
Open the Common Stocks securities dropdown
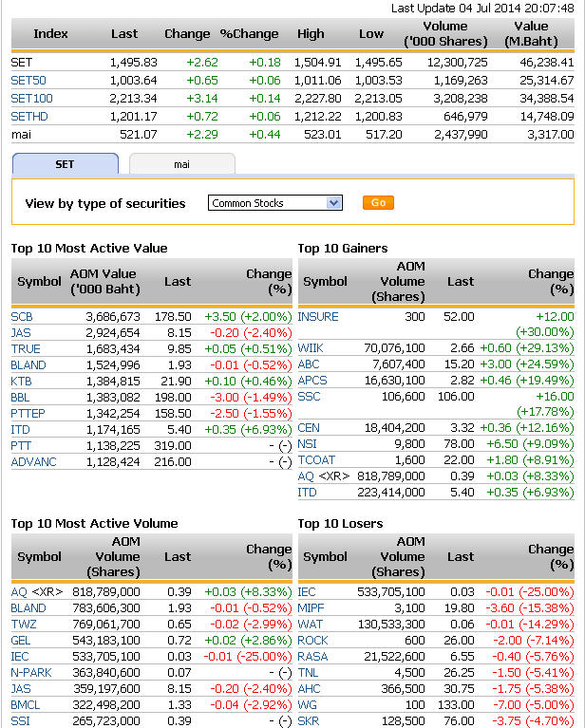[x=275, y=203]
